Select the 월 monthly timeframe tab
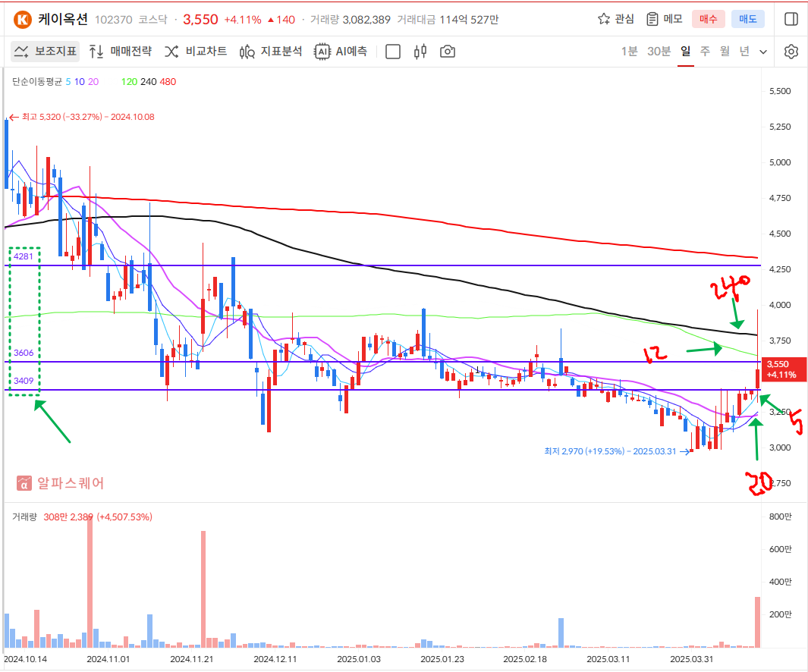 click(x=725, y=52)
